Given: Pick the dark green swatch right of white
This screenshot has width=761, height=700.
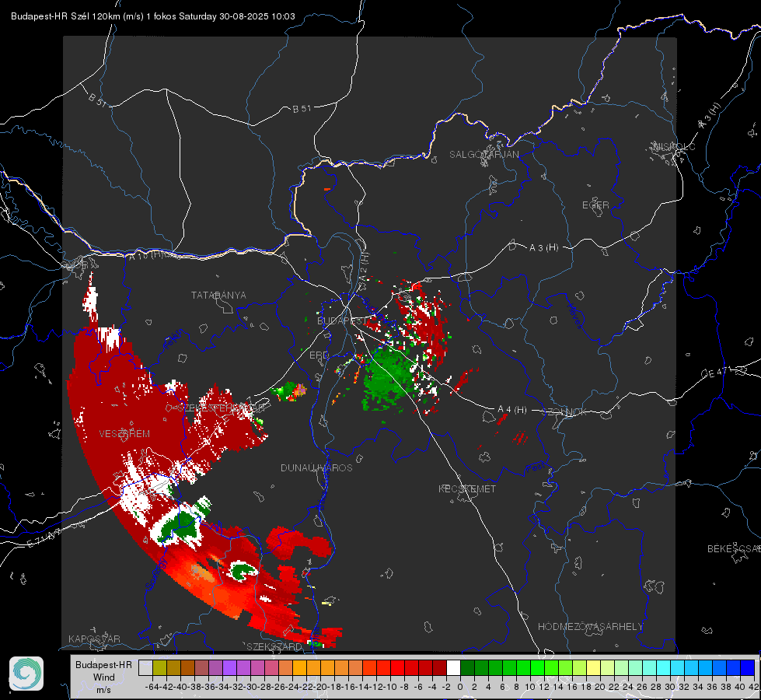Looking at the screenshot, I should point(467,667).
